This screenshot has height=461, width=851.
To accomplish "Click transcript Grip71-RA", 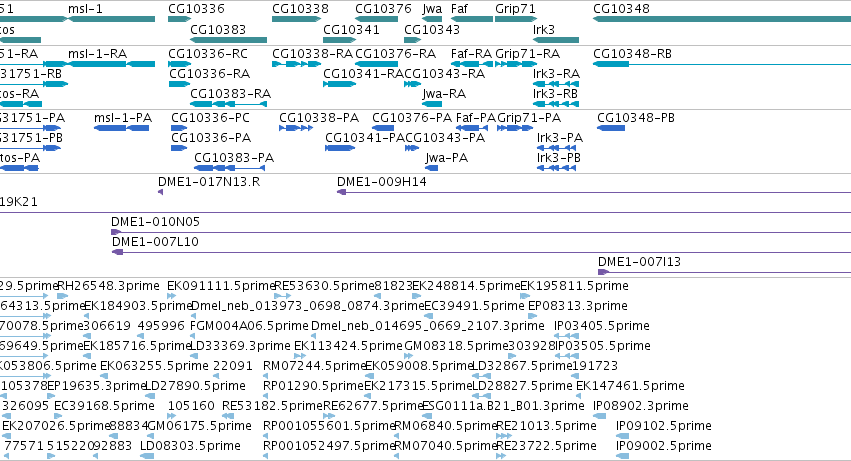I will pos(516,64).
